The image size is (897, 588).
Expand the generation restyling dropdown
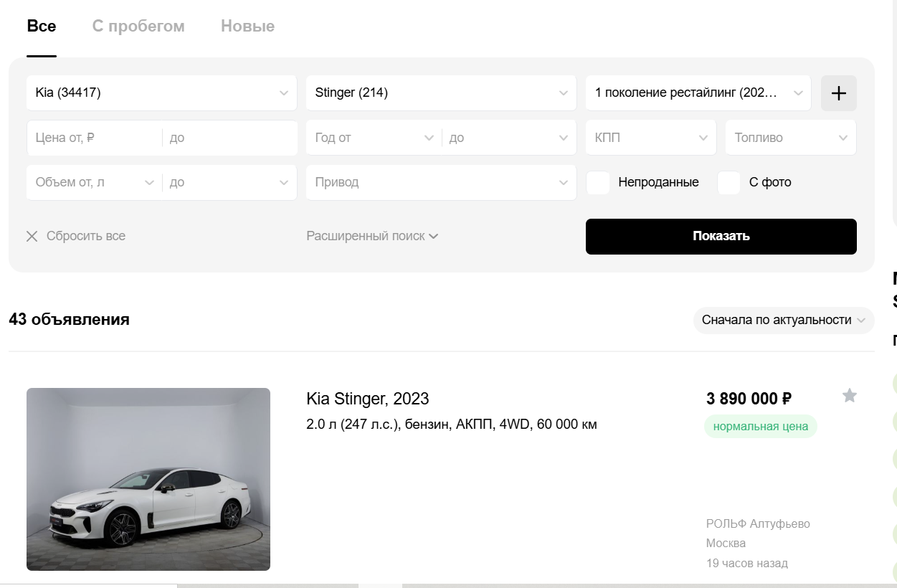698,93
